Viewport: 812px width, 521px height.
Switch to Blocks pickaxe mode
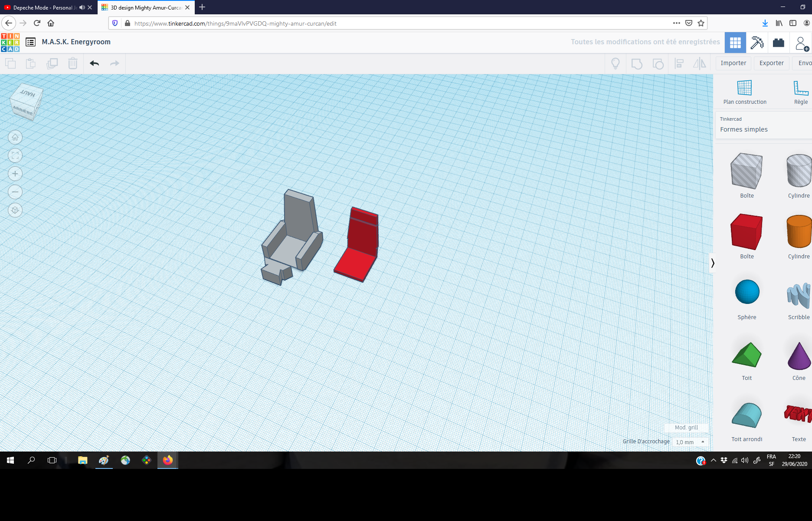(x=757, y=43)
